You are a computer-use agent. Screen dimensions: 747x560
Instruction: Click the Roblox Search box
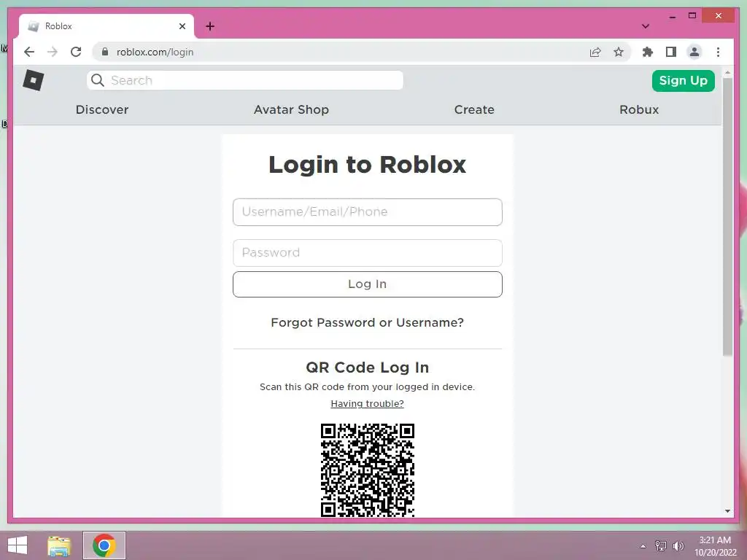click(245, 80)
